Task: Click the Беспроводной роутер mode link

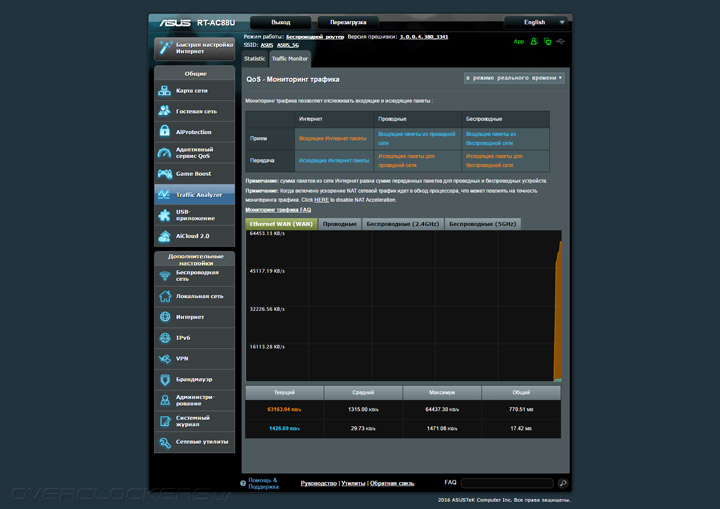Action: coord(315,37)
